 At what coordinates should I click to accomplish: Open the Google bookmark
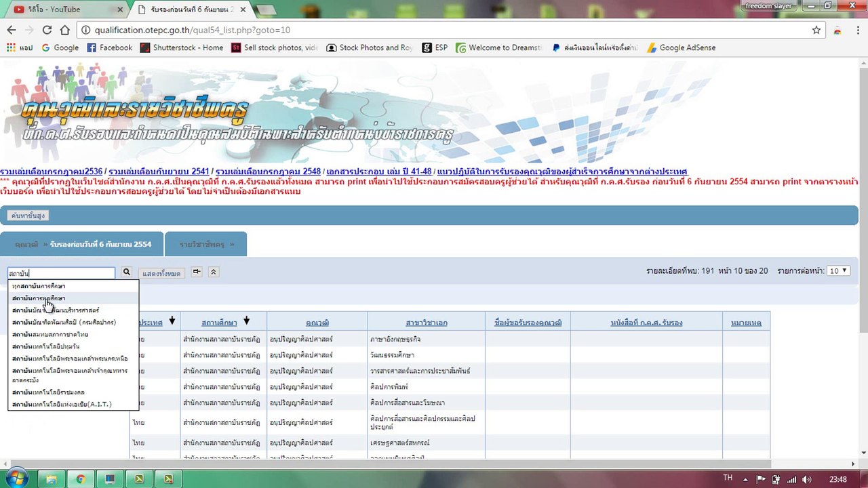click(x=60, y=47)
